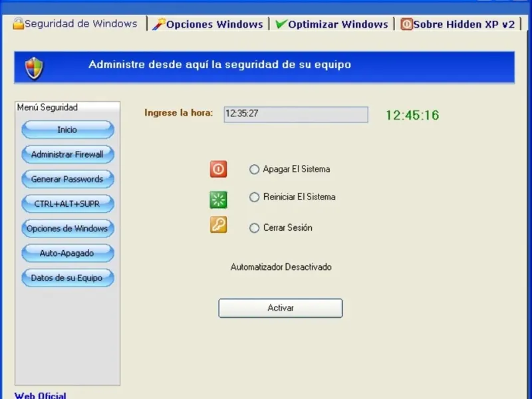The height and width of the screenshot is (399, 532).
Task: Select Reiniciar El Sistema radio button
Action: point(254,197)
